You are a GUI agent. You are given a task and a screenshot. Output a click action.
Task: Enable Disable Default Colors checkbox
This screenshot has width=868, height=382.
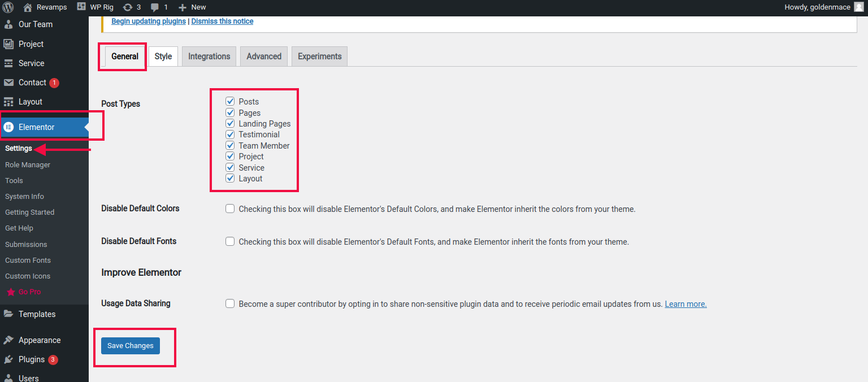coord(230,209)
